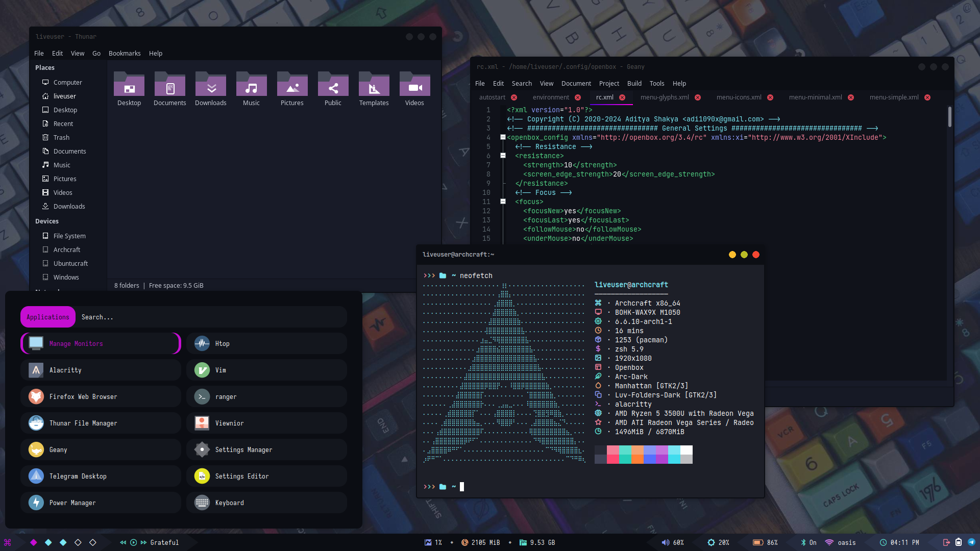Viewport: 980px width, 551px height.
Task: Open the Archcraft launcher icon in the panel
Action: point(8,542)
